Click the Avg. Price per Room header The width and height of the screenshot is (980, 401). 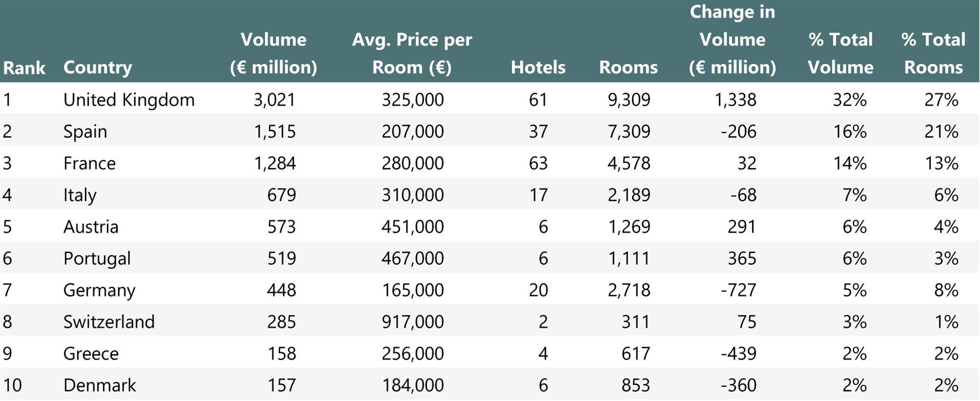[412, 53]
